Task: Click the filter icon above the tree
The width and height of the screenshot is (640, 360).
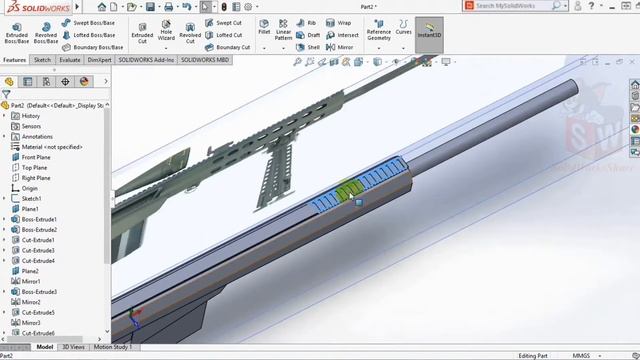Action: tap(6, 94)
